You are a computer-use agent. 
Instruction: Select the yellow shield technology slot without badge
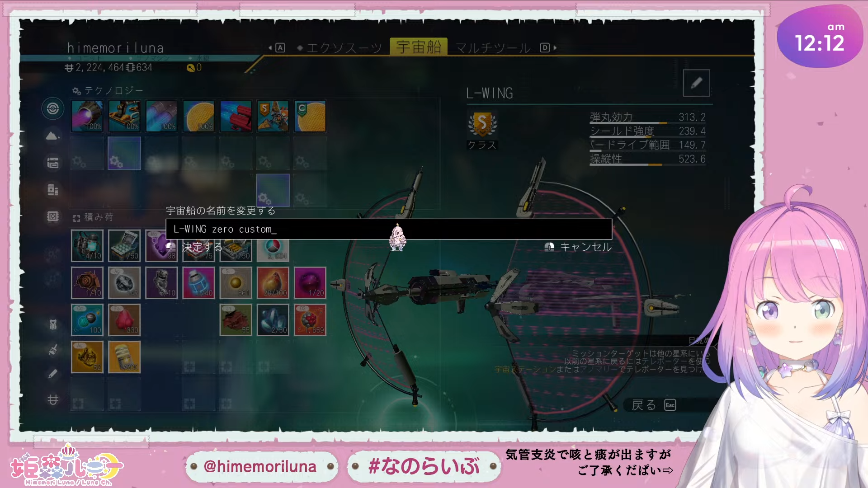pyautogui.click(x=198, y=116)
